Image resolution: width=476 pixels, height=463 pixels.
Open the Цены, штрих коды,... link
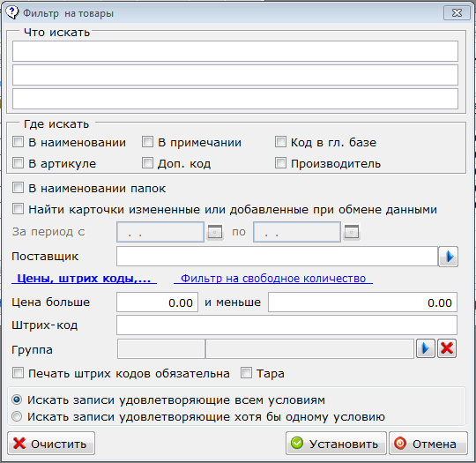tap(84, 279)
